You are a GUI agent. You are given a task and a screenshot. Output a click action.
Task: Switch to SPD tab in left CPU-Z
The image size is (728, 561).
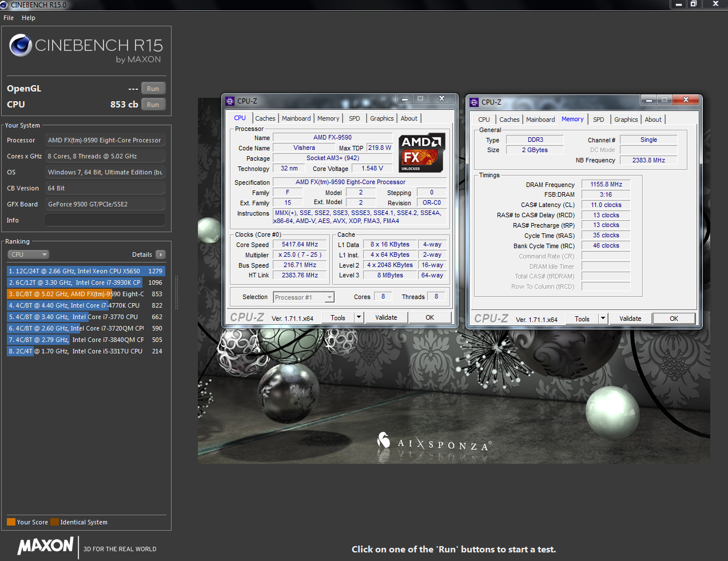pos(355,118)
